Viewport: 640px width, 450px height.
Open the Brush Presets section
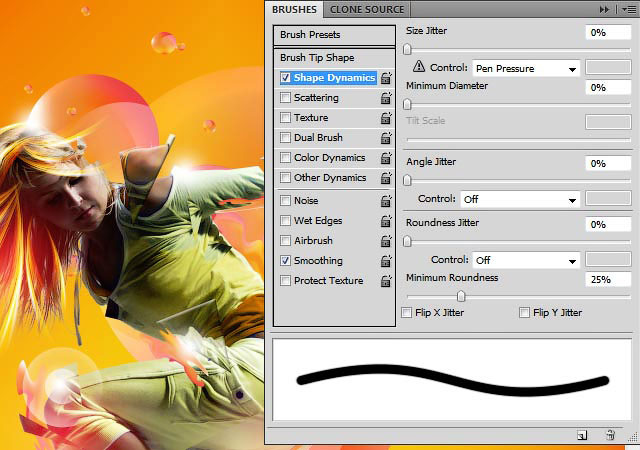(334, 35)
